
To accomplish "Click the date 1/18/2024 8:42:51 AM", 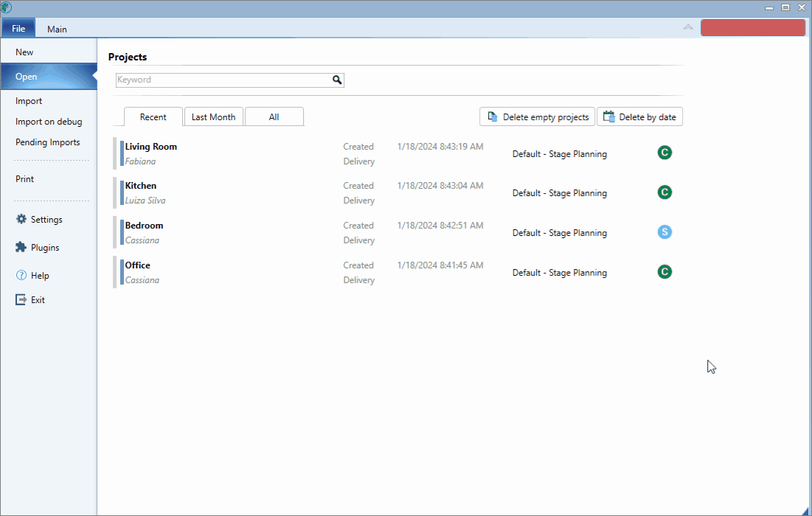I will tap(440, 225).
